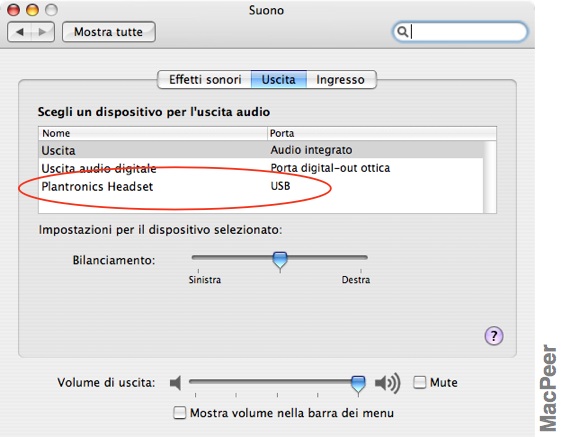Click the purple help question mark button
This screenshot has height=437, width=561.
point(494,336)
